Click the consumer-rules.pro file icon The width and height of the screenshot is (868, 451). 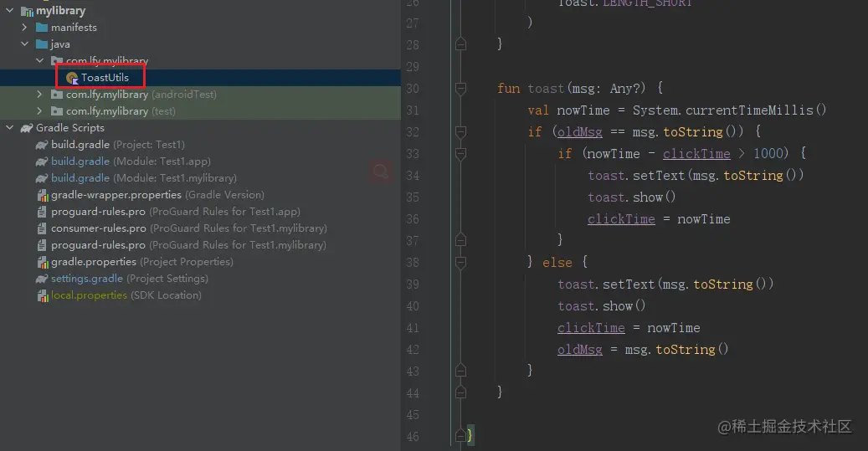tap(42, 228)
